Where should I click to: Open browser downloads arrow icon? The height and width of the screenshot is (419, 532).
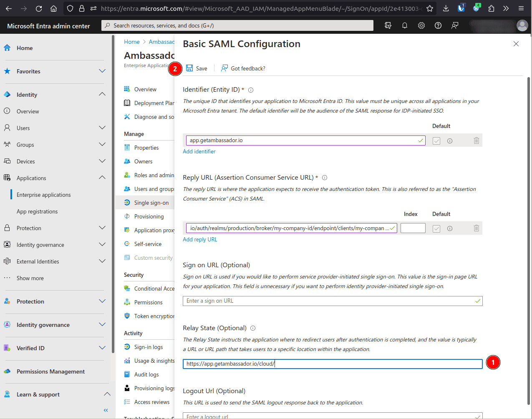(x=446, y=8)
